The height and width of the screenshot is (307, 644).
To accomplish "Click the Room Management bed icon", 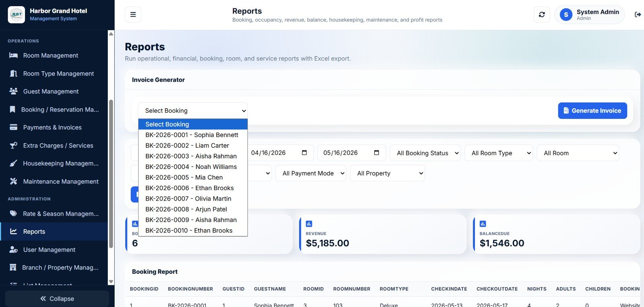I will [13, 55].
